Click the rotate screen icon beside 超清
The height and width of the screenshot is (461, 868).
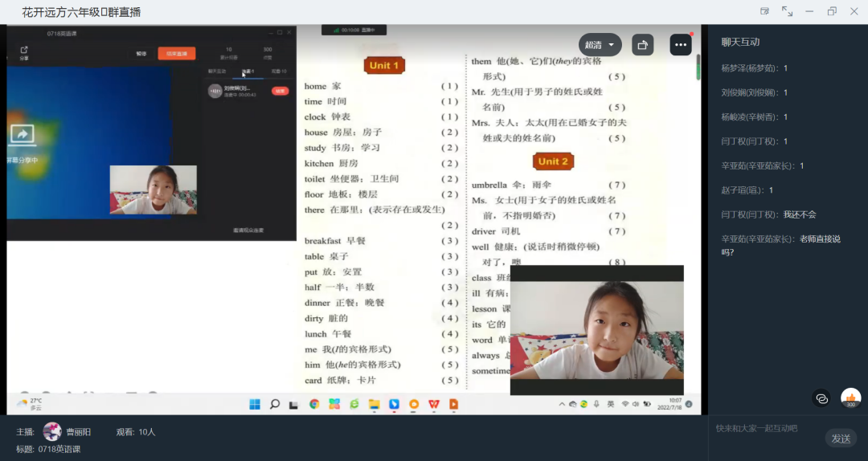[642, 45]
